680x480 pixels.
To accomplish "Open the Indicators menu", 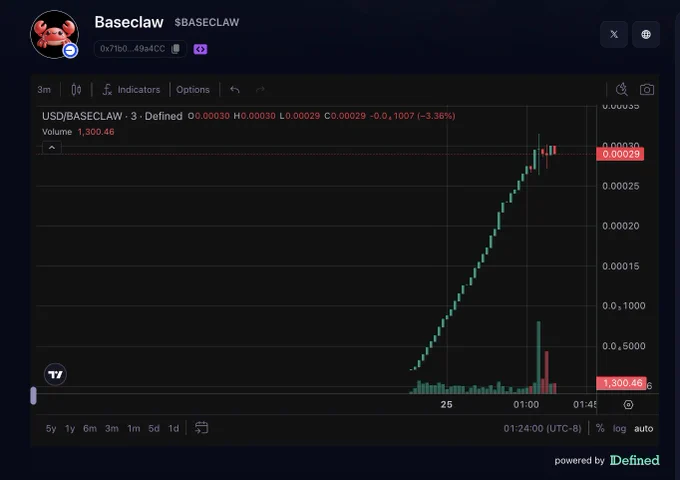I will coord(131,89).
